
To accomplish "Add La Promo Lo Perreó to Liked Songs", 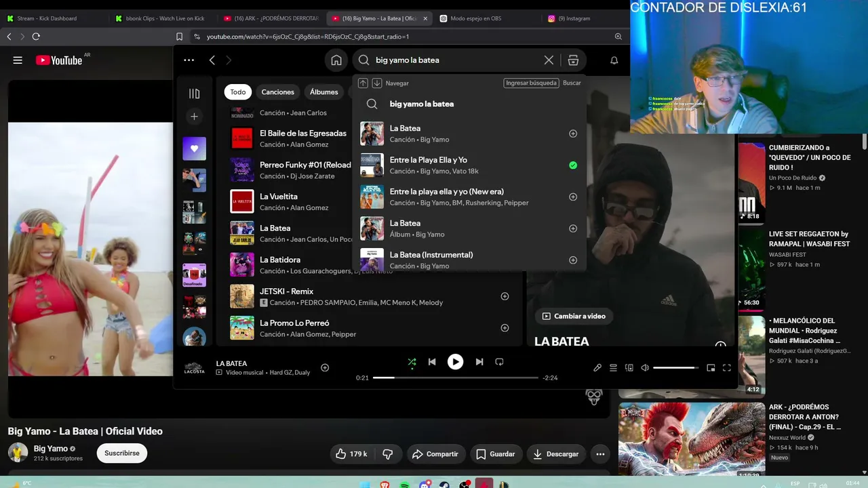I will click(x=505, y=328).
